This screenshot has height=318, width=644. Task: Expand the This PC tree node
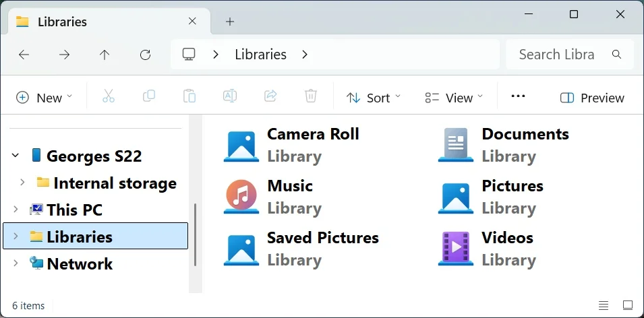tap(16, 210)
